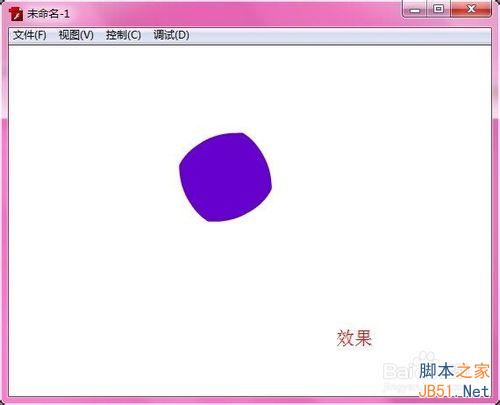Maximize the 未命名-1 window
This screenshot has height=405, width=500.
coord(439,9)
